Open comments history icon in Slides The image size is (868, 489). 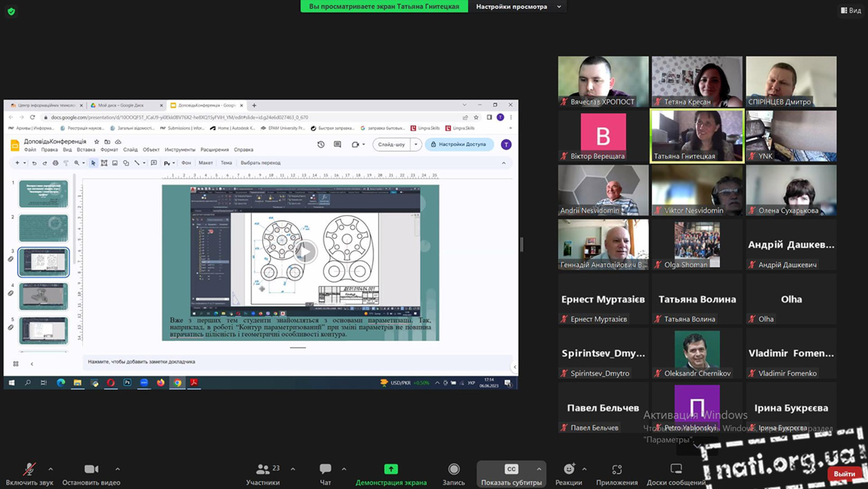(x=338, y=144)
